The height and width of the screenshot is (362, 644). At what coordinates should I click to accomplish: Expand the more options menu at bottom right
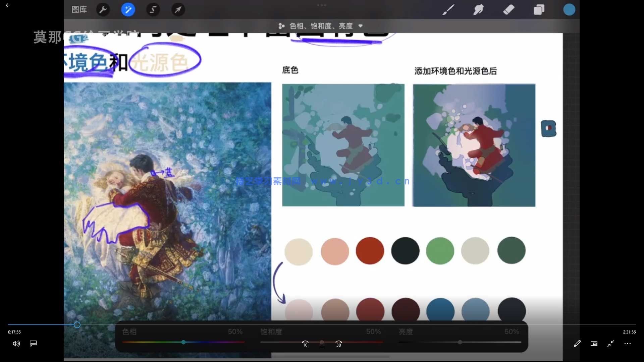pyautogui.click(x=628, y=344)
